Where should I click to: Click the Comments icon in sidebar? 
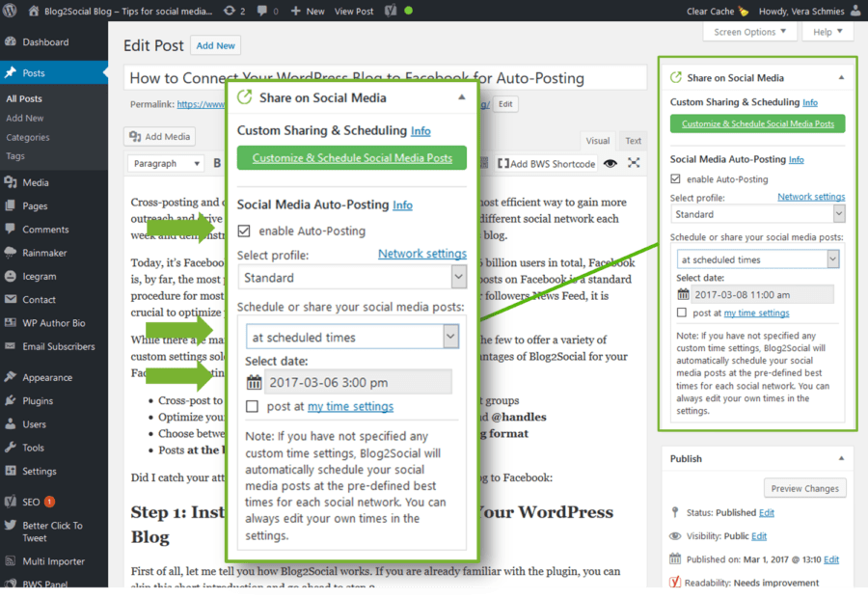(x=10, y=229)
